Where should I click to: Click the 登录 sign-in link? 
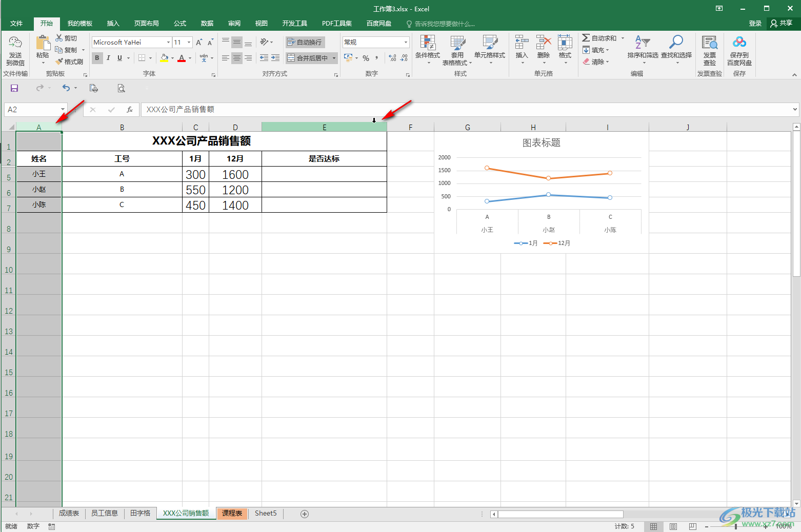click(x=755, y=24)
